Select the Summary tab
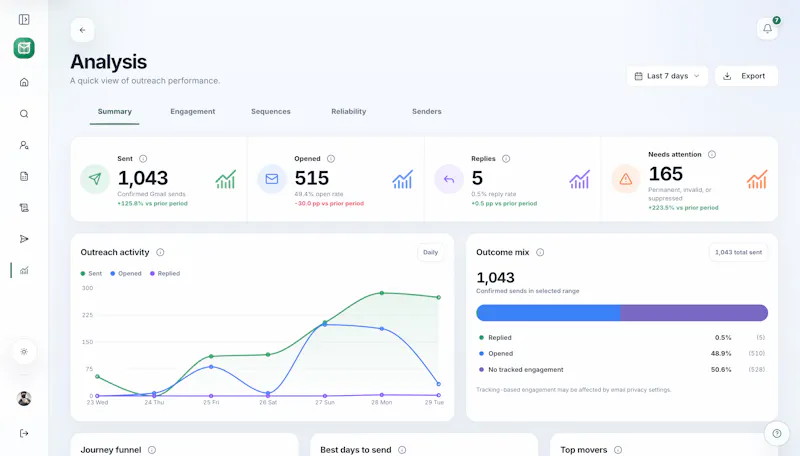Screen dimensions: 800x456 114,112
